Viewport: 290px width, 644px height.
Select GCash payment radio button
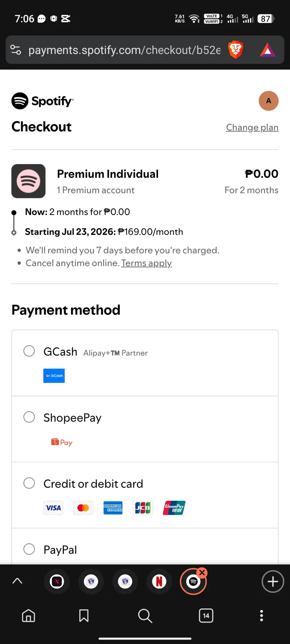tap(29, 351)
